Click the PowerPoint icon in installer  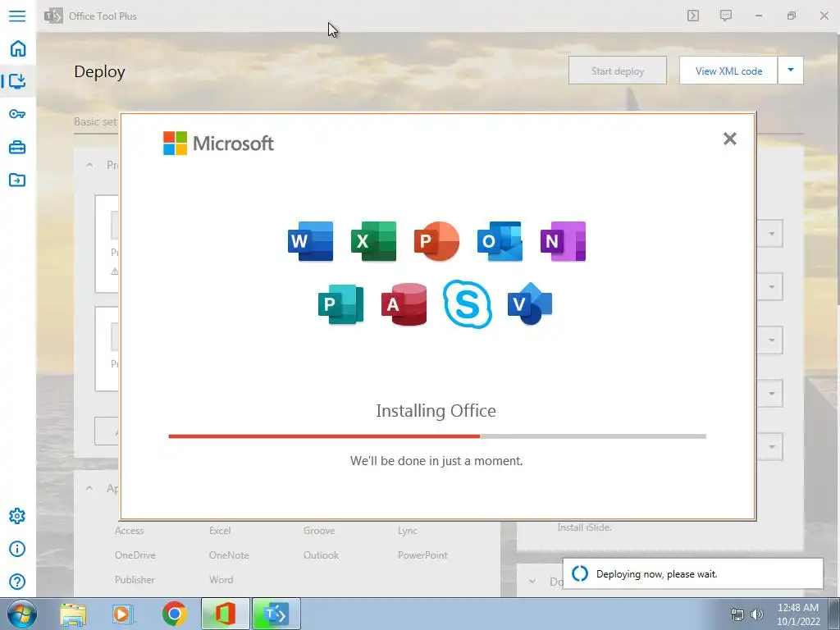(x=436, y=241)
